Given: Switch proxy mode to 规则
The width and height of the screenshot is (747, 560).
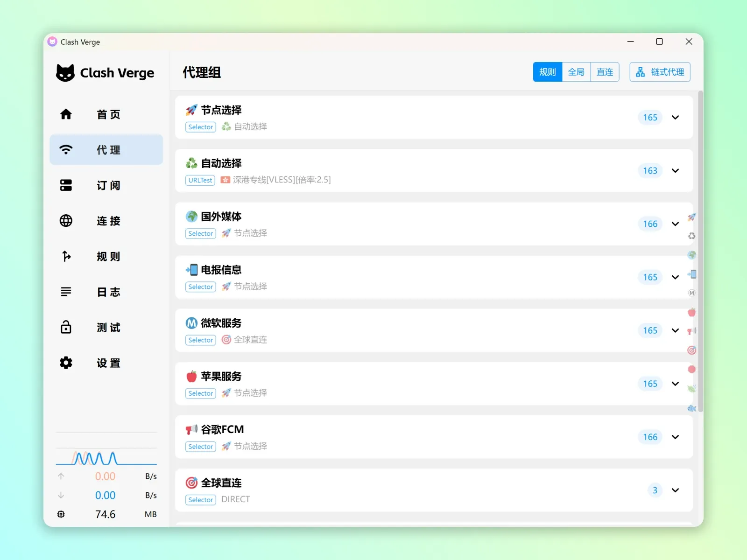Looking at the screenshot, I should click(x=548, y=72).
